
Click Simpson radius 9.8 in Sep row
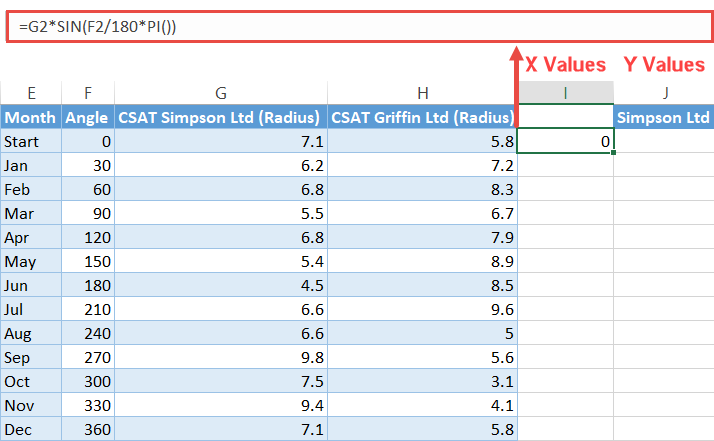[221, 357]
